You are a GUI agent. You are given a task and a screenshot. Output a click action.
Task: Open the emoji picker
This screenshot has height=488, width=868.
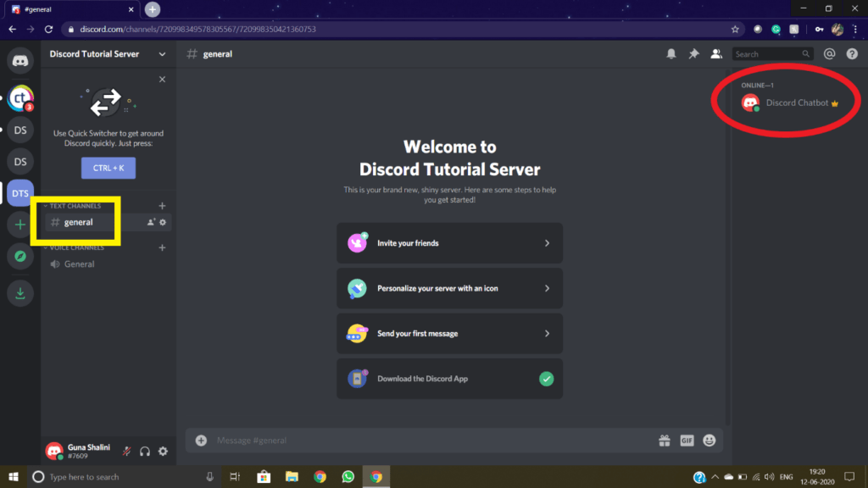tap(709, 441)
